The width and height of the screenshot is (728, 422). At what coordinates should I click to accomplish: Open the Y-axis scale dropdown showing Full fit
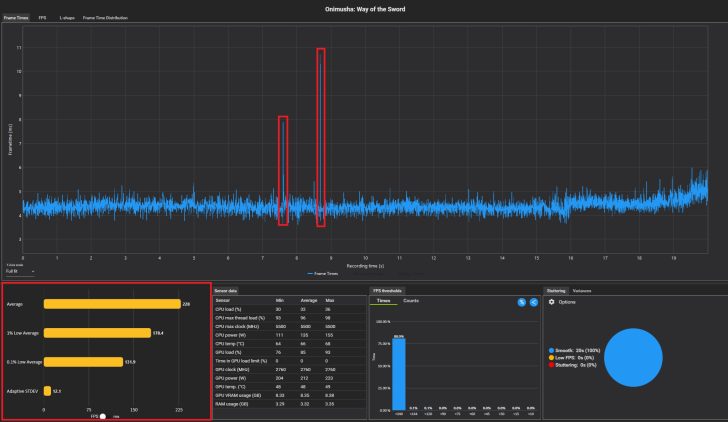(x=20, y=271)
